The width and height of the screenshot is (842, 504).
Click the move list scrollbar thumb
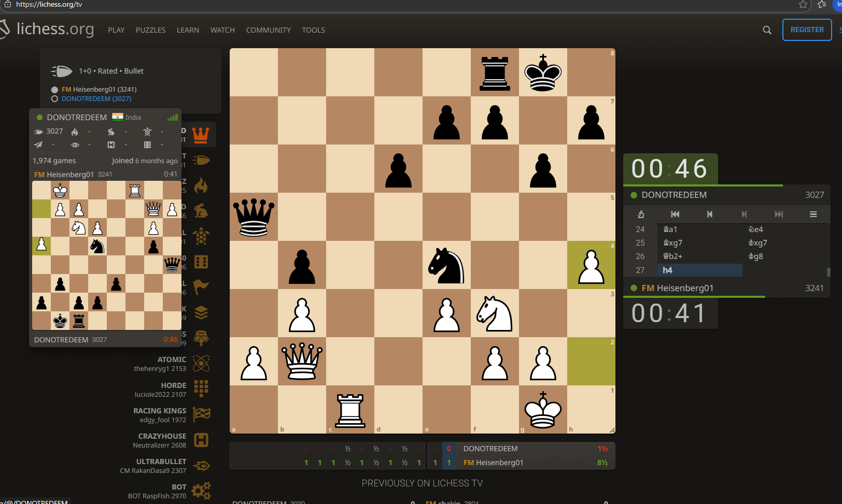829,272
